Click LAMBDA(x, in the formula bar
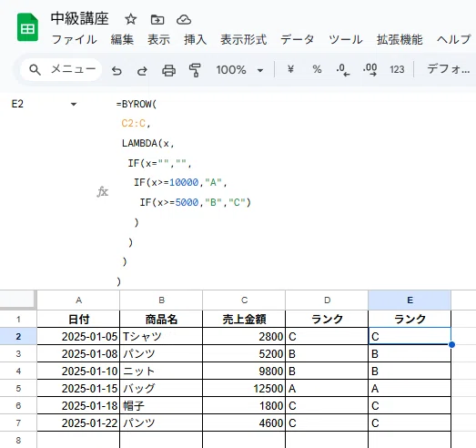 pos(147,143)
